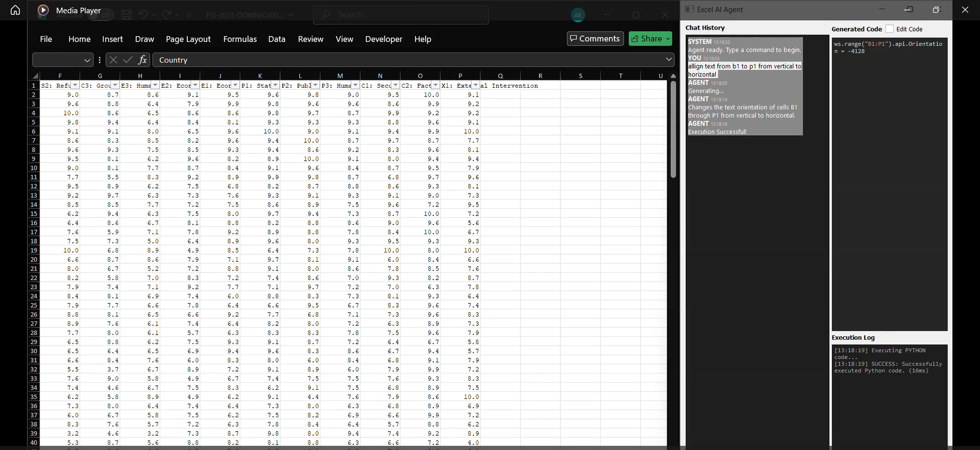Open filter dropdown for X1: Exte column
Viewport: 980px width, 450px height.
476,85
